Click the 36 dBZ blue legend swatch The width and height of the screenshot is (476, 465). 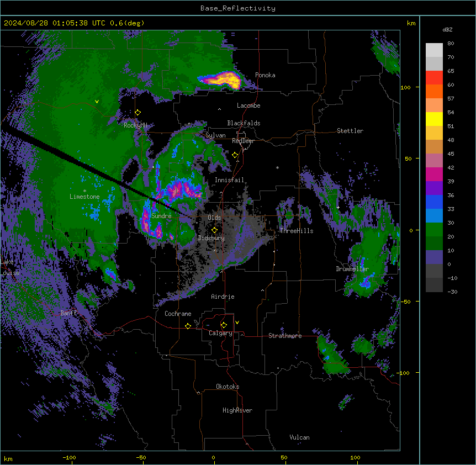coord(434,202)
